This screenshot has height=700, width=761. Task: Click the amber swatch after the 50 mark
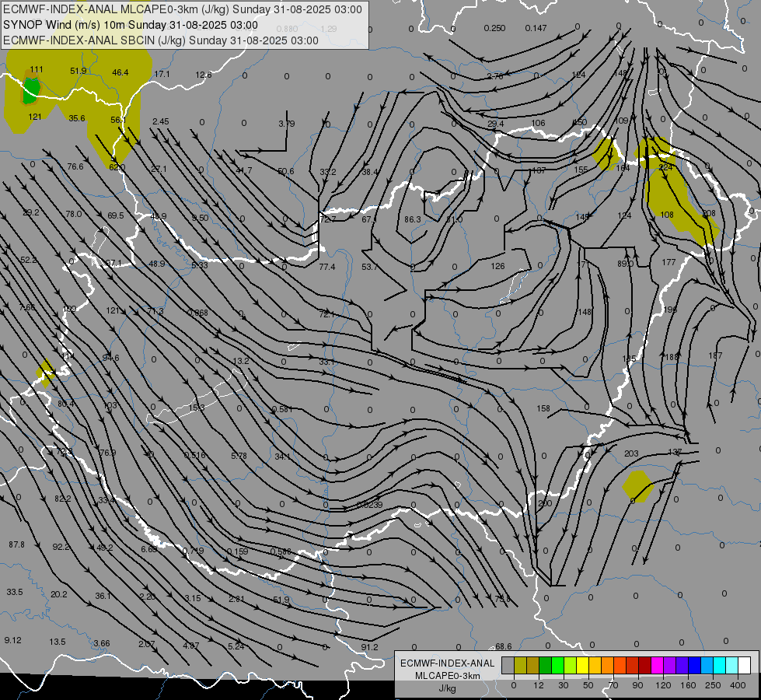point(595,665)
